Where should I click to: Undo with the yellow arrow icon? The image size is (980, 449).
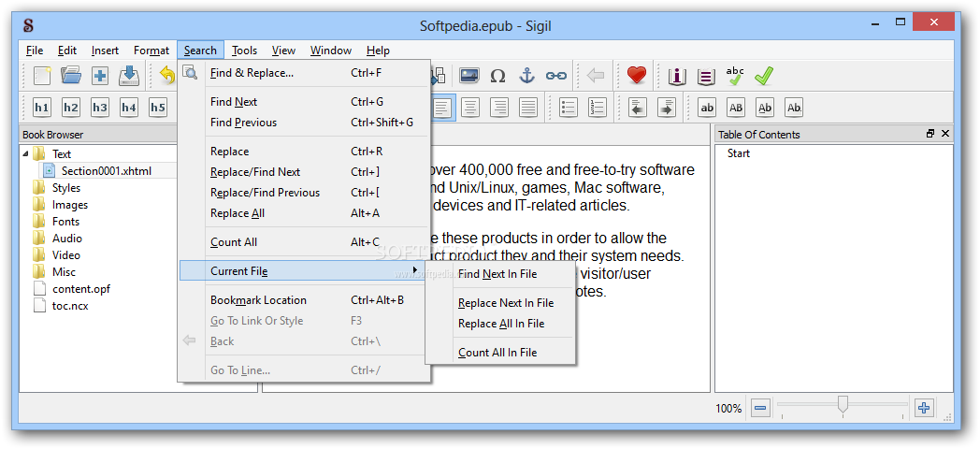(x=167, y=76)
